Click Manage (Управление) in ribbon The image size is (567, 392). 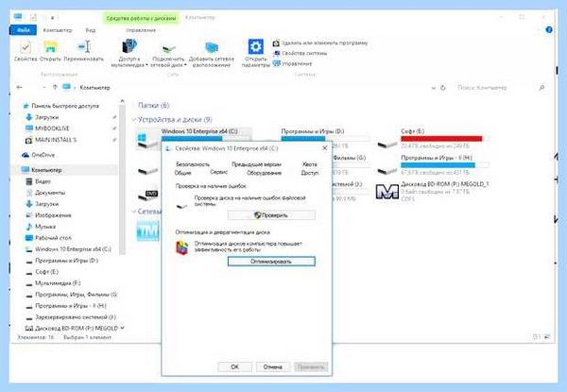[x=292, y=63]
